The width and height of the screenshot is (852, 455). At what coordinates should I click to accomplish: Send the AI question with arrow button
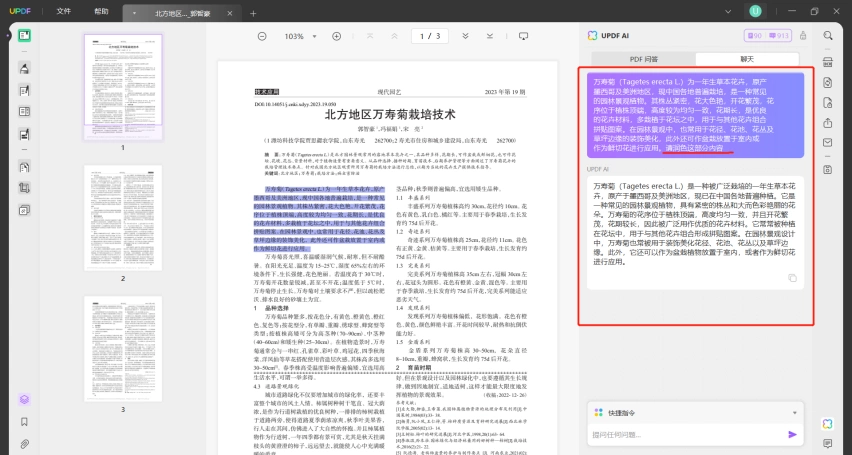(x=792, y=434)
